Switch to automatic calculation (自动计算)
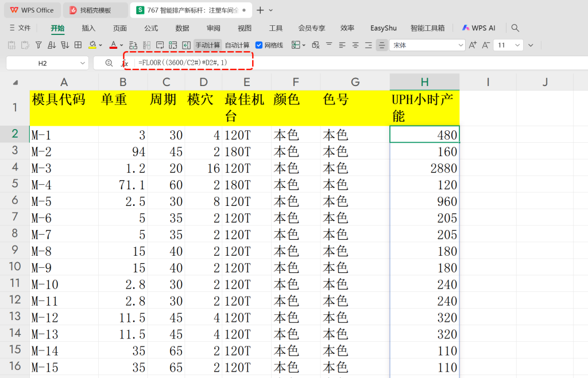Image resolution: width=588 pixels, height=378 pixels. point(237,45)
